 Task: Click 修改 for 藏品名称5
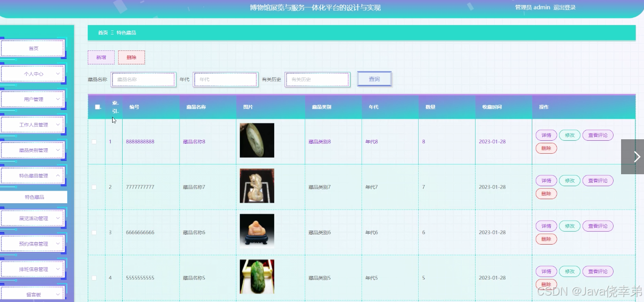pyautogui.click(x=570, y=272)
